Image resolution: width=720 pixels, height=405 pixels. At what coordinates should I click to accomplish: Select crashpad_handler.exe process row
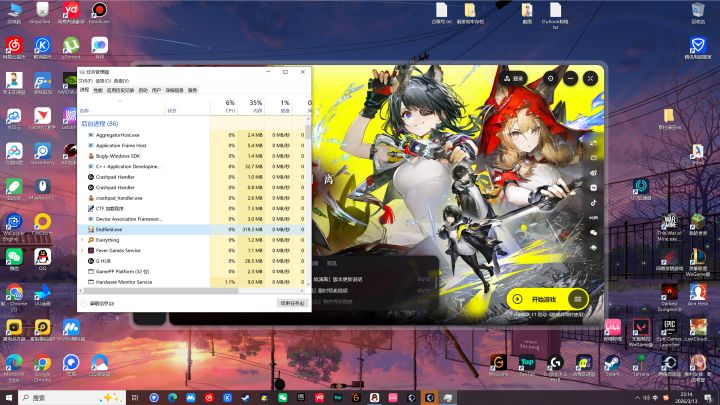(x=192, y=198)
